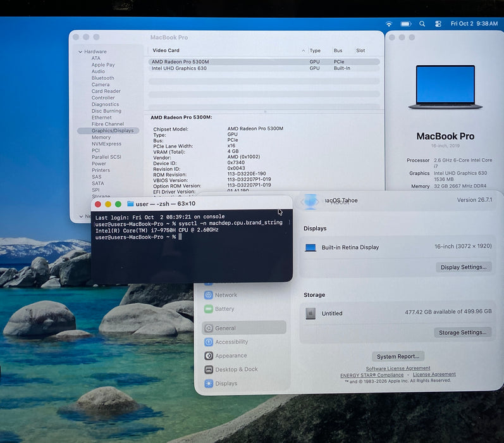Select Graphics/Displays in Hardware list

pos(108,130)
